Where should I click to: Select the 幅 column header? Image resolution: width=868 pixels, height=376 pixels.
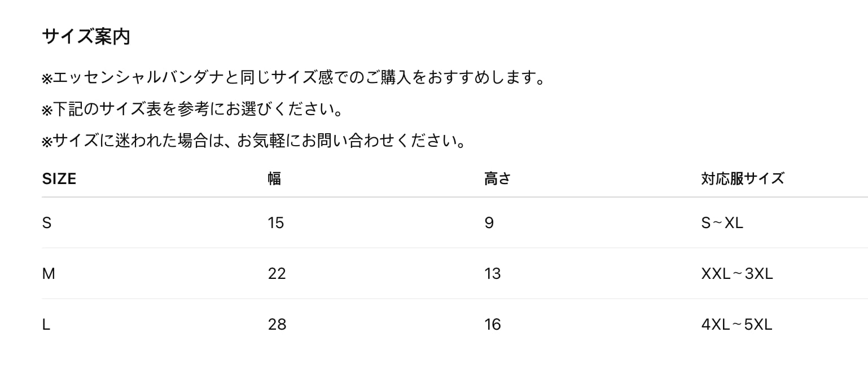(x=274, y=179)
